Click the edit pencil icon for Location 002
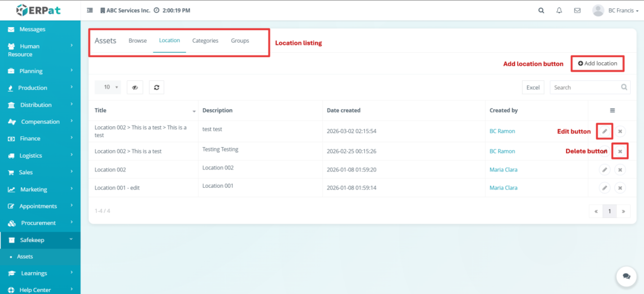Image resolution: width=644 pixels, height=294 pixels. coord(604,170)
